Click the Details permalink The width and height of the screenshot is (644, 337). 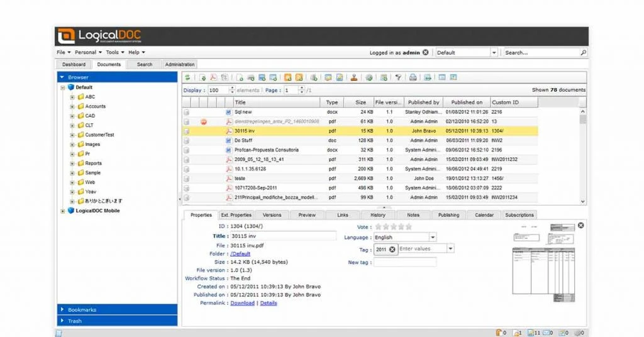(269, 303)
